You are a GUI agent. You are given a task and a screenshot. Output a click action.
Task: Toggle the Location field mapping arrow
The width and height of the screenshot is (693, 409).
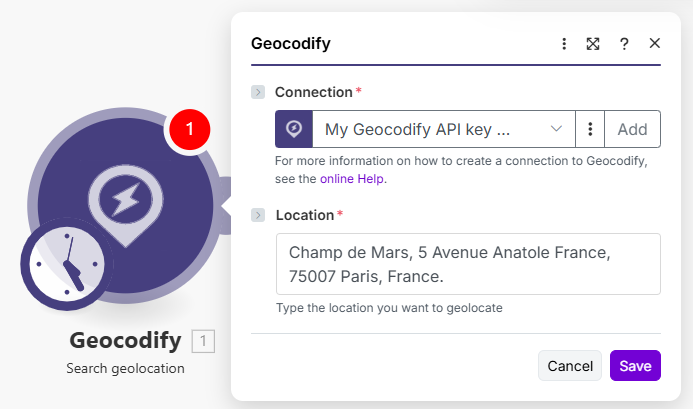pos(258,215)
